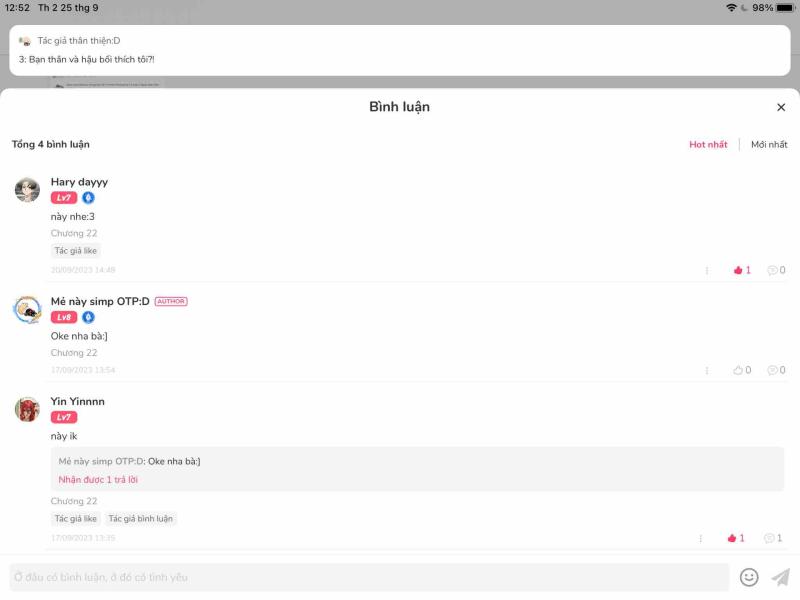This screenshot has width=800, height=600.
Task: Open the author 'Mê này simp OTP:D' name
Action: [x=100, y=302]
